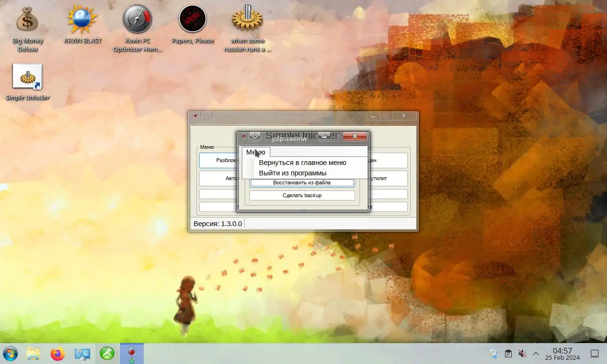Click the Разблок… button in background window

[x=218, y=160]
